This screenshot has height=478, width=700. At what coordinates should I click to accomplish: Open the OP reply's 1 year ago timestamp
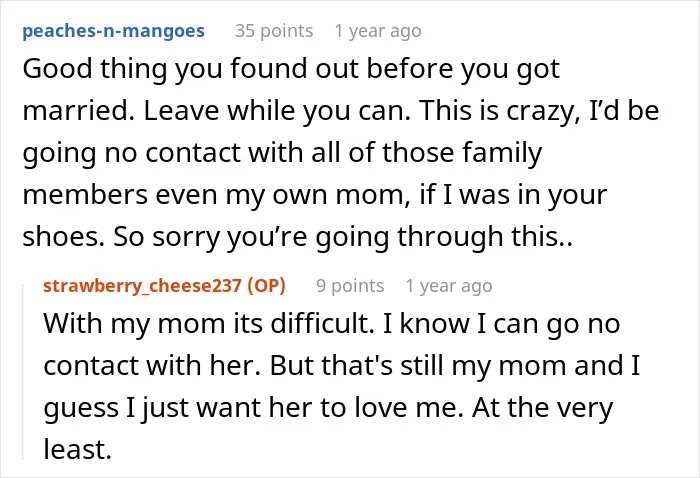pyautogui.click(x=449, y=286)
